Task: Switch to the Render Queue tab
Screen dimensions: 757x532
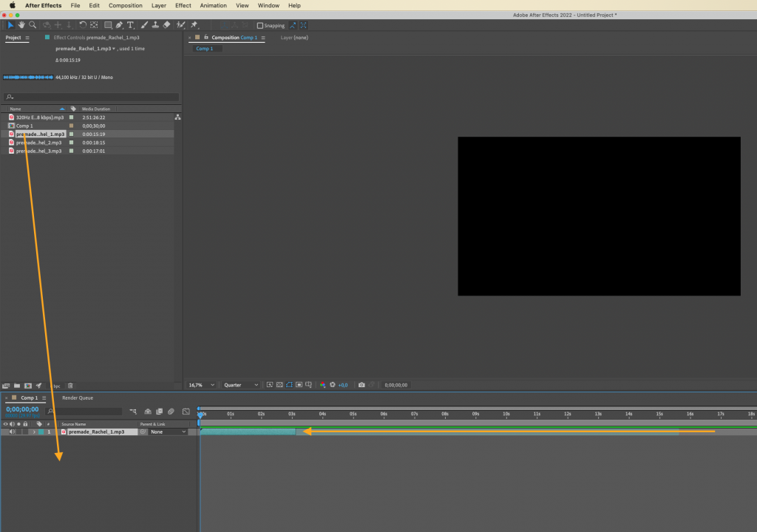Action: (x=77, y=398)
